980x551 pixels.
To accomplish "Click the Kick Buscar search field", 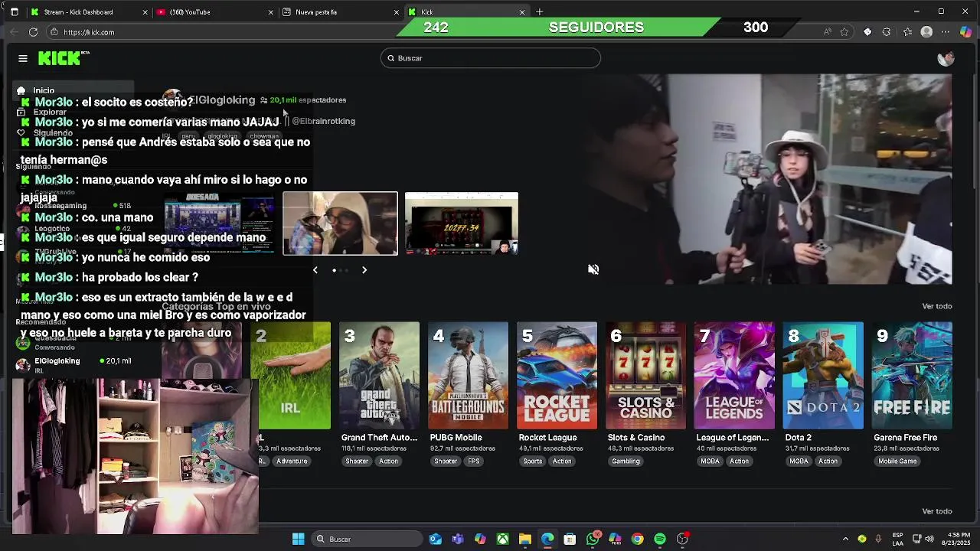I will (x=491, y=58).
